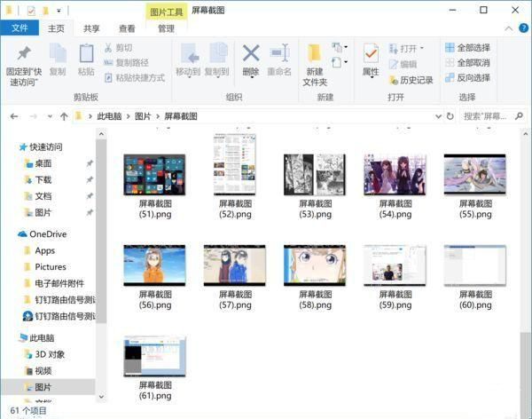Expand the This PC tree node
Viewport: 532px width, 419px height.
(x=12, y=338)
